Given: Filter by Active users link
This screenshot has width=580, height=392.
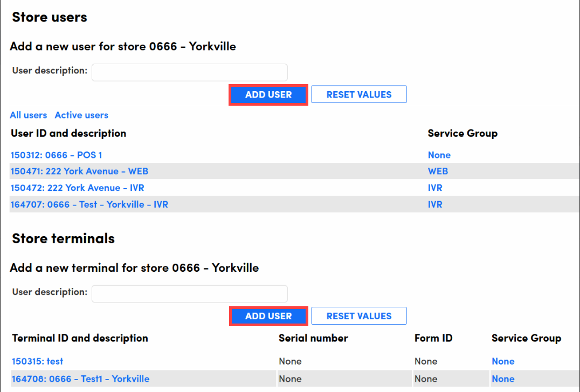Looking at the screenshot, I should (81, 115).
